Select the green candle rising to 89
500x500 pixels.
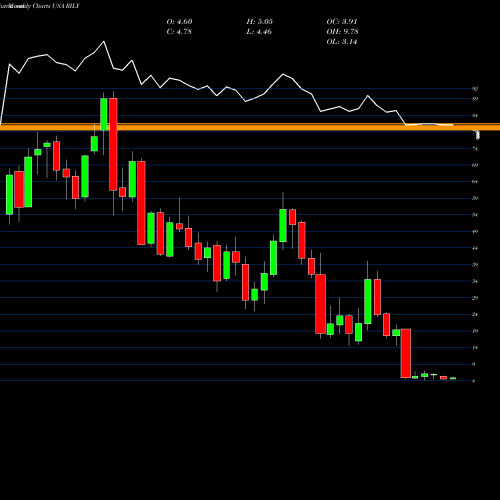[104, 114]
